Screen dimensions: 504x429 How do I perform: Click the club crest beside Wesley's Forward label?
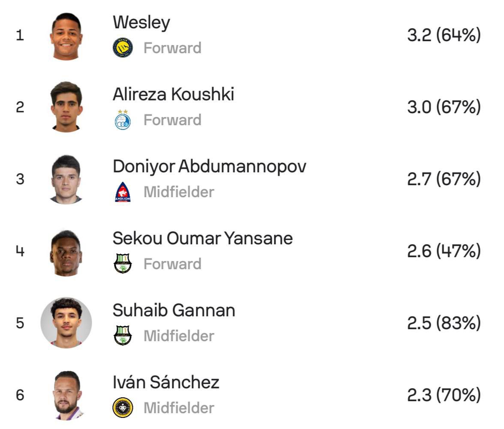[123, 48]
